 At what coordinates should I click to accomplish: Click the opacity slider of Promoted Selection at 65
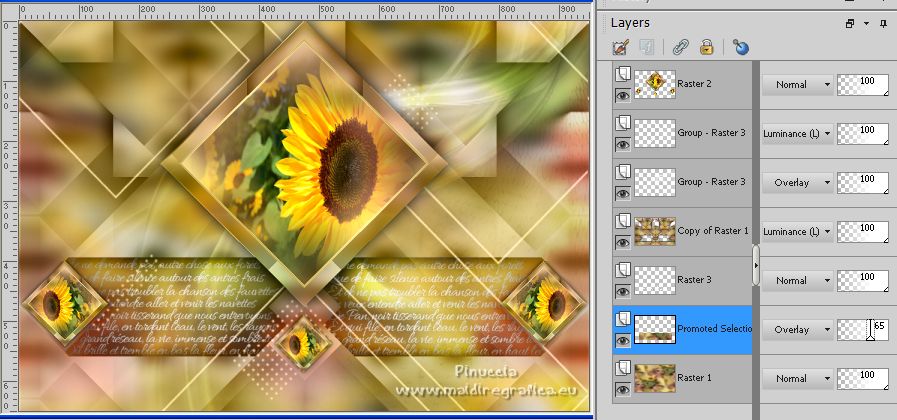(x=863, y=330)
